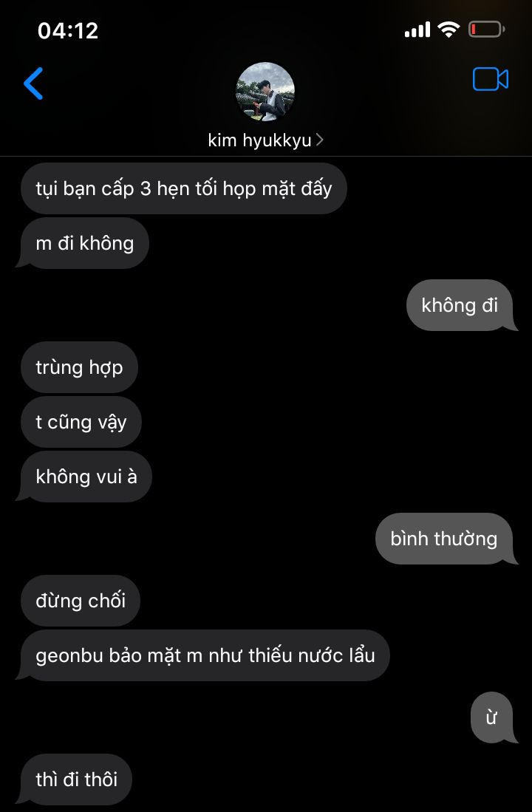Select the 'm đi không' message bubble
The width and height of the screenshot is (532, 812).
(83, 243)
